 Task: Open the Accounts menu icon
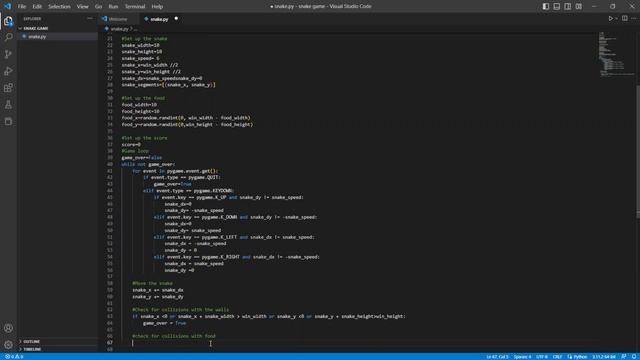(x=8, y=328)
